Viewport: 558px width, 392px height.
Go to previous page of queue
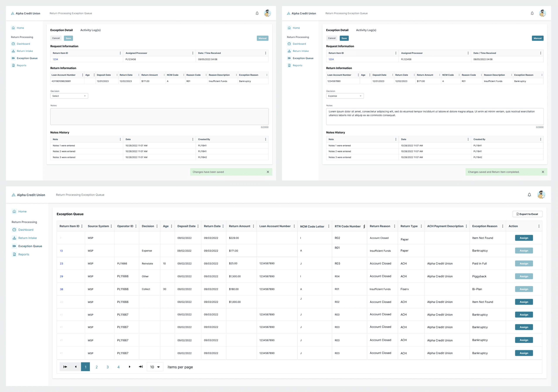(x=76, y=367)
